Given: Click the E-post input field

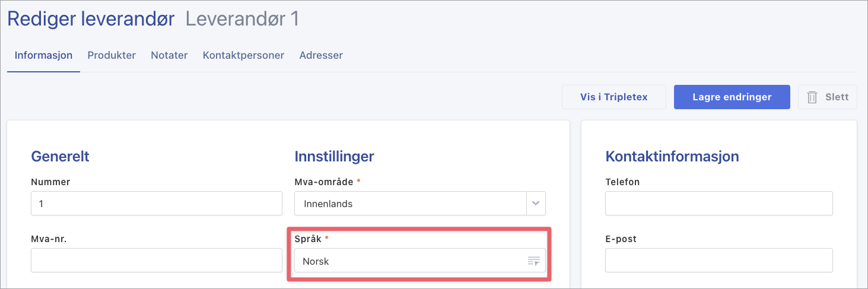Looking at the screenshot, I should coord(718,261).
